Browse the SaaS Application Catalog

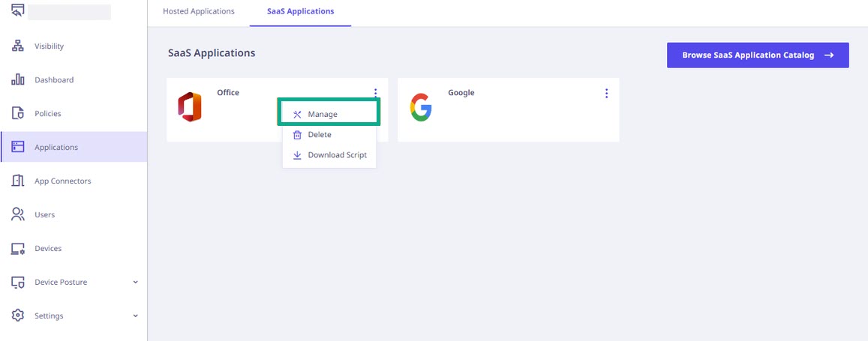coord(758,55)
